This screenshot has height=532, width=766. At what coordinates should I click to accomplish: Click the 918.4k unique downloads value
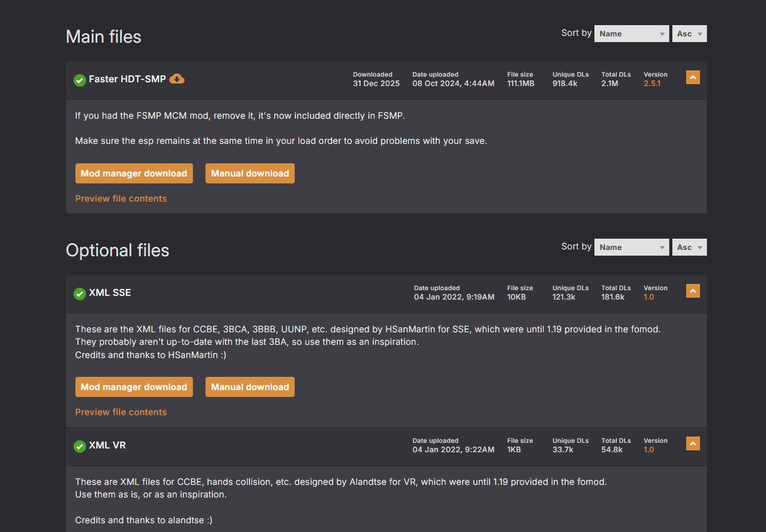pos(565,84)
